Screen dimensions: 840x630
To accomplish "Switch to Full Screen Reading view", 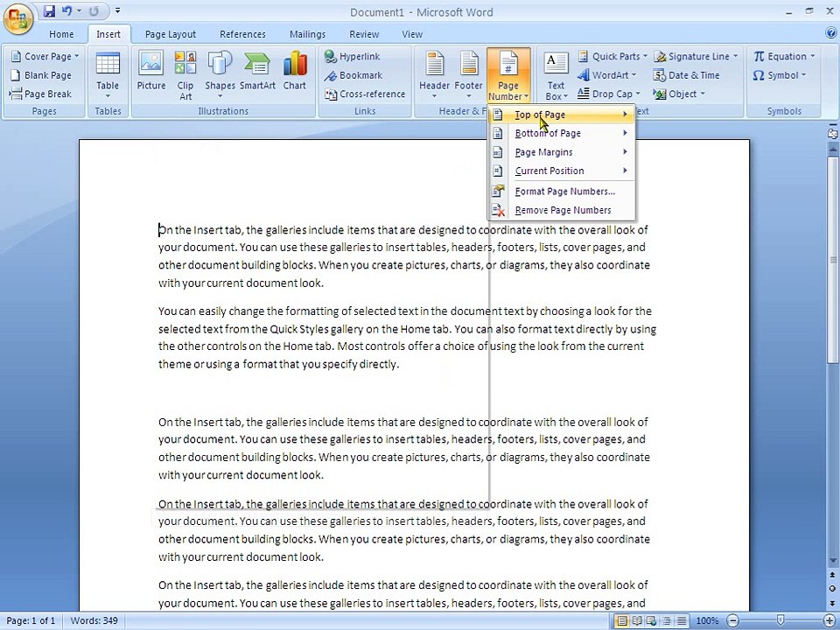I will pyautogui.click(x=637, y=621).
